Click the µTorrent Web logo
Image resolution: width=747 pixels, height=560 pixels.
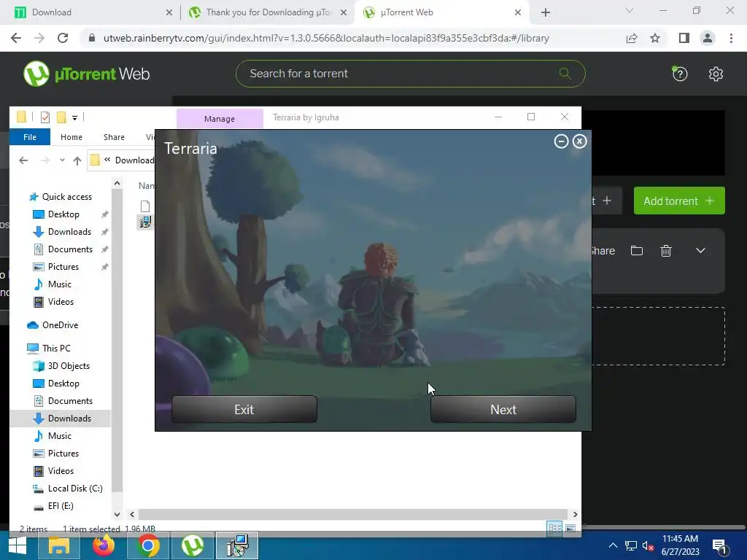[x=87, y=74]
